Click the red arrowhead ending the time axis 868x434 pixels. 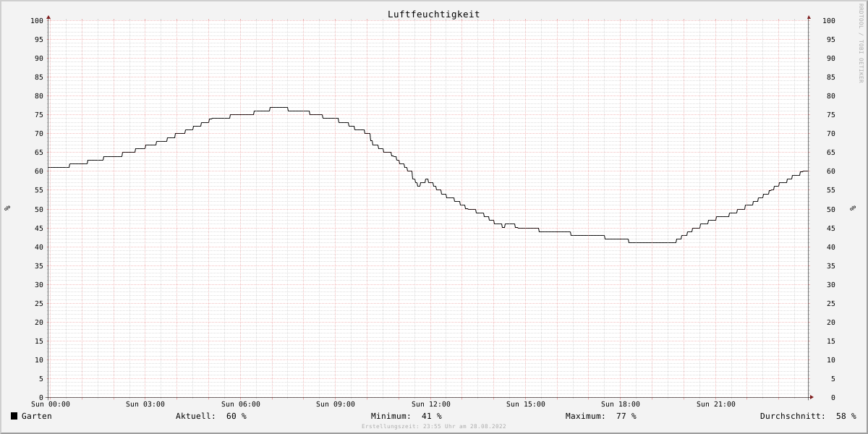812,397
